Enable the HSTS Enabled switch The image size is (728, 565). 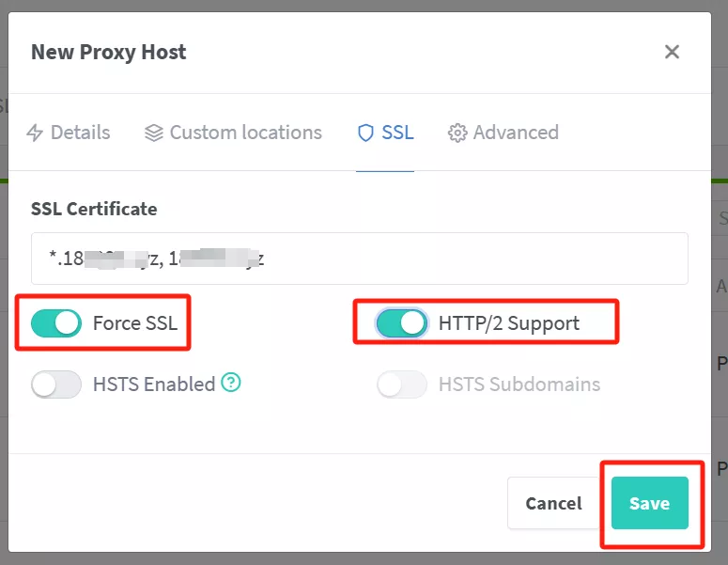56,384
